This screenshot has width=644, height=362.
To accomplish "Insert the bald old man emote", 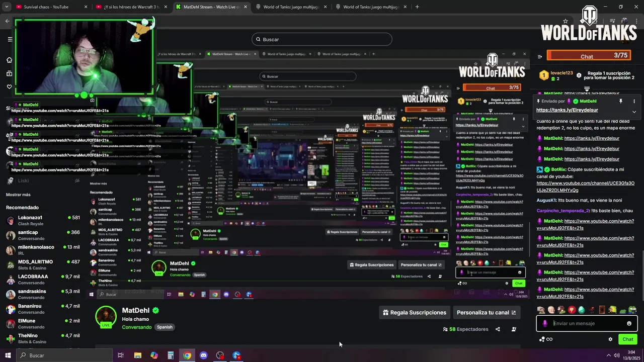I will 551,310.
